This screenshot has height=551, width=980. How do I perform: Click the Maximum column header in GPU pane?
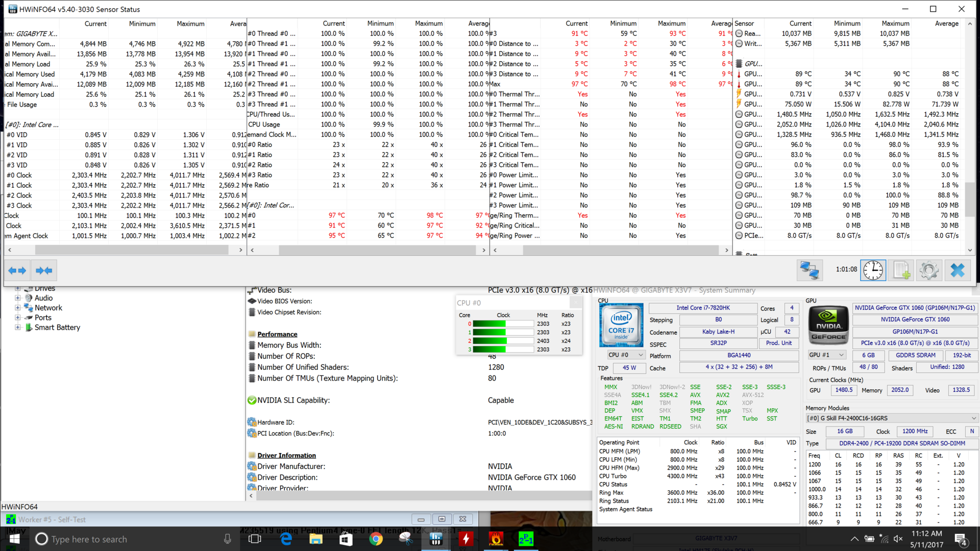[x=895, y=23]
